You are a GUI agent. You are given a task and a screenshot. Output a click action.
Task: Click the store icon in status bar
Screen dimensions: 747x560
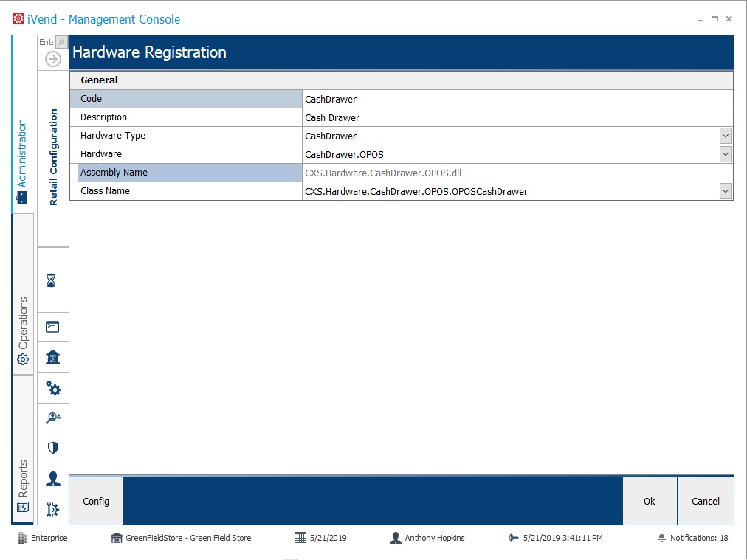click(x=116, y=538)
